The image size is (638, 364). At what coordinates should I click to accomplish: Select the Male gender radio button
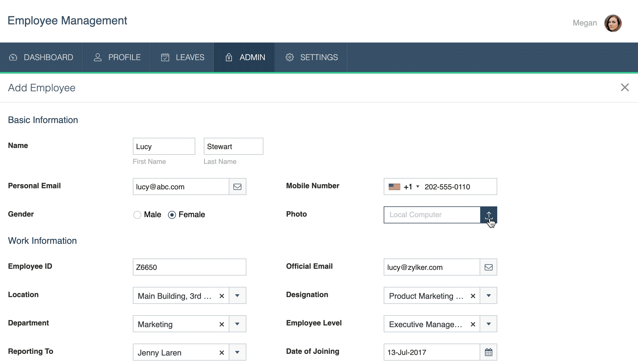click(x=137, y=215)
